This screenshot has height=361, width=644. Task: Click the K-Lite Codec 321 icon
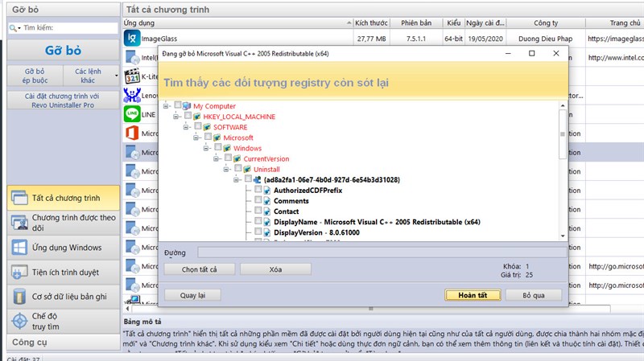coord(132,76)
